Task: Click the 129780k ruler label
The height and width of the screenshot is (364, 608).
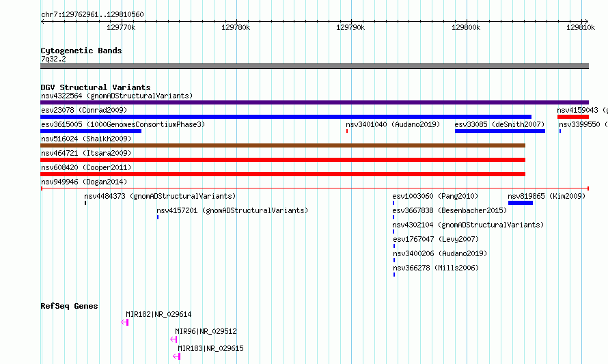Action: (236, 27)
